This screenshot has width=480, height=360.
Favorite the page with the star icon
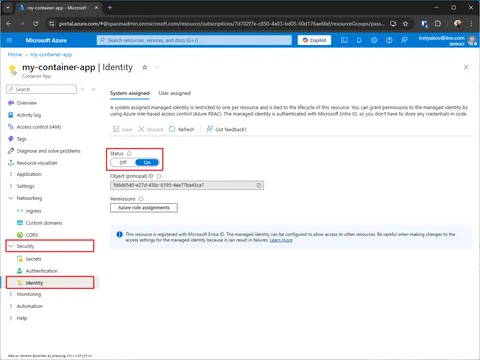coord(145,67)
